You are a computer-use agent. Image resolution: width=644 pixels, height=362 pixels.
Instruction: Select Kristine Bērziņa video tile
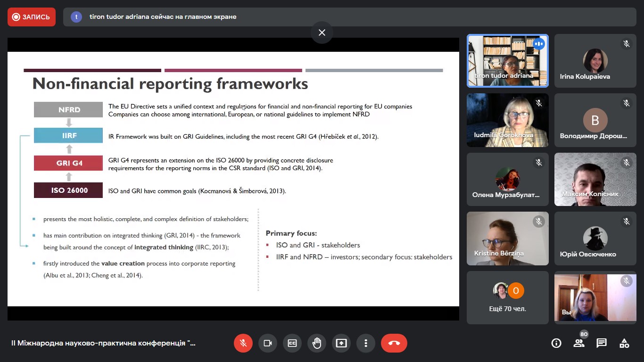[508, 239]
